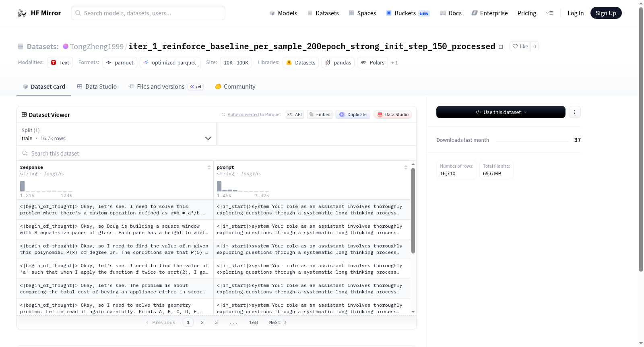The height and width of the screenshot is (347, 644).
Task: Click the search icon in the dataset search bar
Action: point(25,154)
